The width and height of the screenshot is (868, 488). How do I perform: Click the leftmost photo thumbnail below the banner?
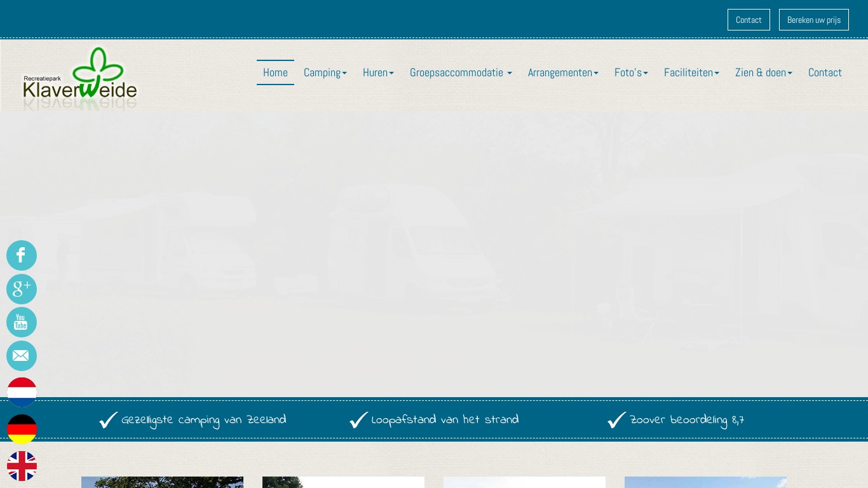[x=162, y=483]
